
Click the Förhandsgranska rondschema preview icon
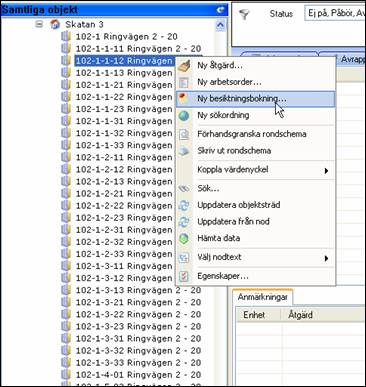(184, 134)
